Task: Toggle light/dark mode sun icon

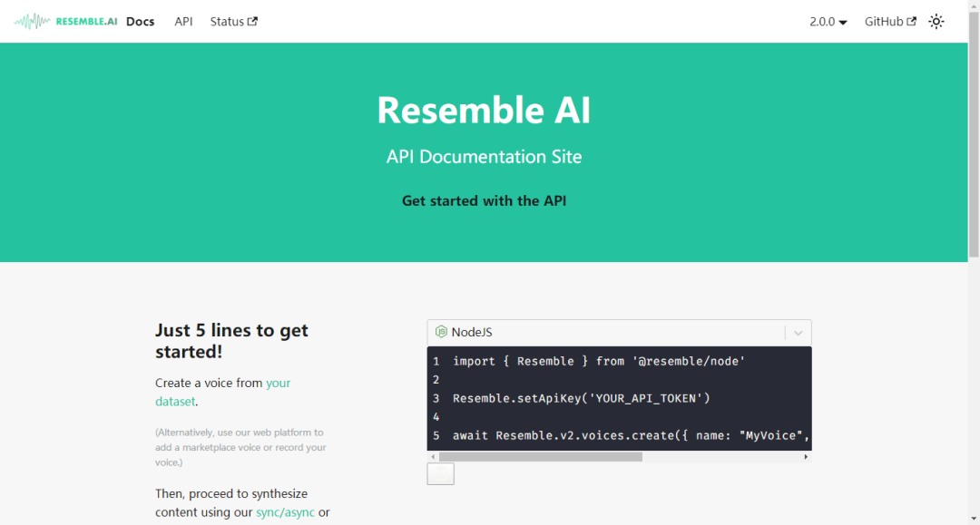Action: [936, 21]
